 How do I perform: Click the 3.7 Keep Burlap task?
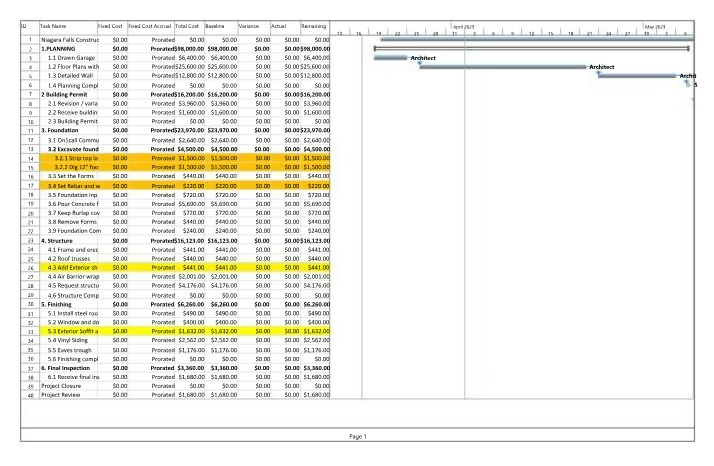pyautogui.click(x=74, y=213)
